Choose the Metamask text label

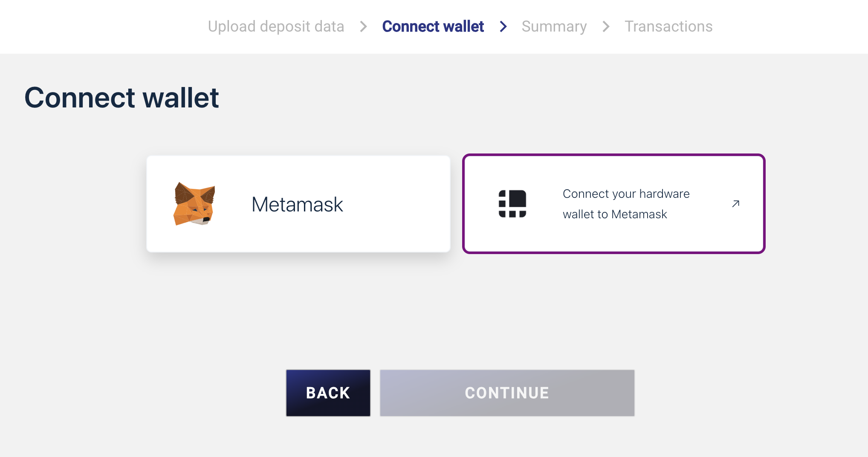click(297, 204)
